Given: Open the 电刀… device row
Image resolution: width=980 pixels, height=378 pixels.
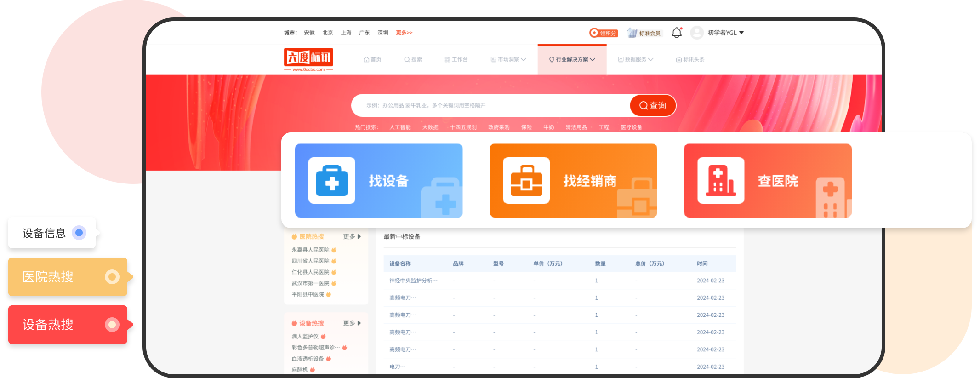Looking at the screenshot, I should tap(559, 367).
